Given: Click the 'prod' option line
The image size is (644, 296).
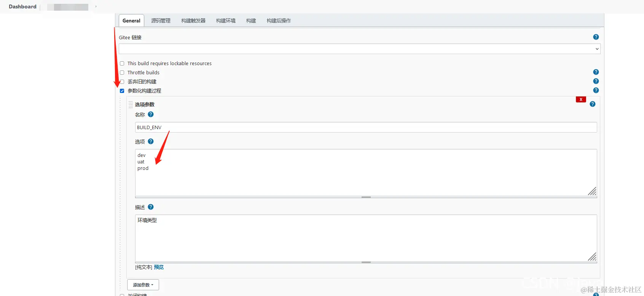Looking at the screenshot, I should pyautogui.click(x=143, y=168).
